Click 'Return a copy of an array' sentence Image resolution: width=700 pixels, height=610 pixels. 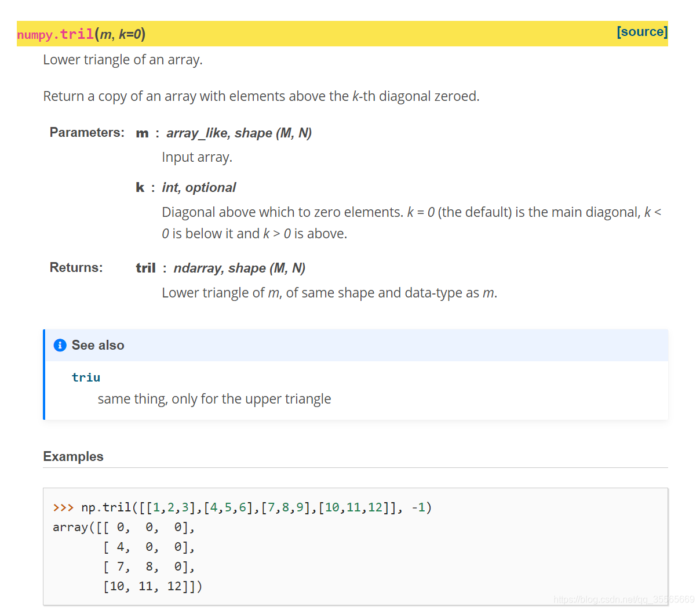pyautogui.click(x=261, y=96)
